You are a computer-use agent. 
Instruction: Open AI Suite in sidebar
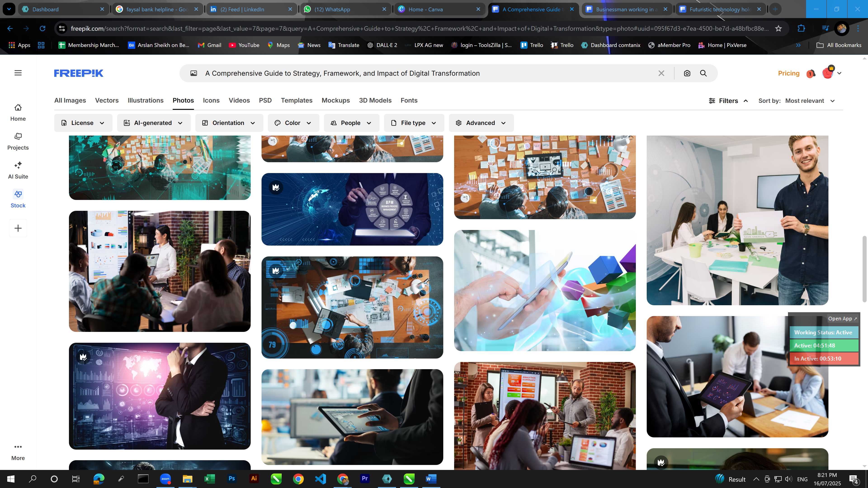tap(18, 170)
